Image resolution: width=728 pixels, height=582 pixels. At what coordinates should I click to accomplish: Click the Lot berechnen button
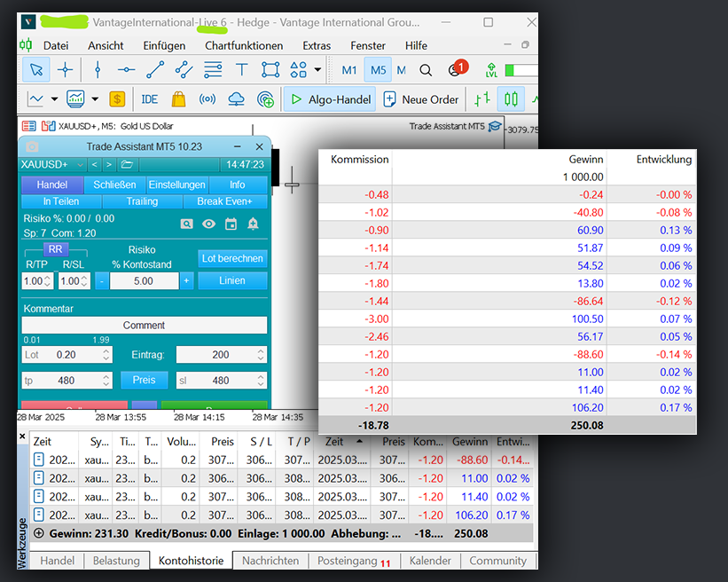tap(232, 258)
